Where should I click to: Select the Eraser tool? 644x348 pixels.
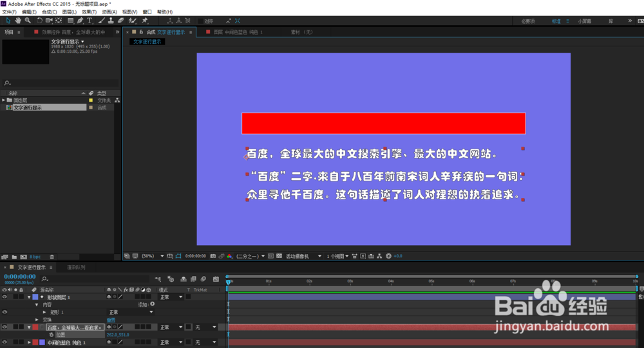121,20
